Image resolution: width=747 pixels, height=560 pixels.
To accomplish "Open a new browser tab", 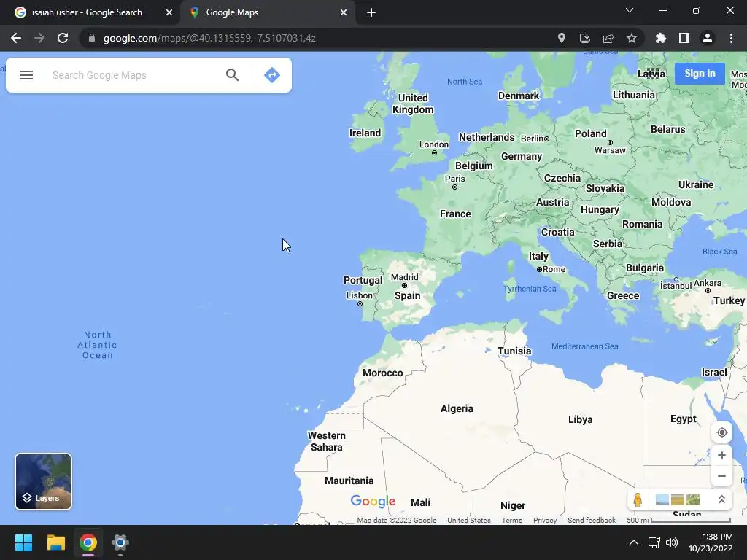I will (x=371, y=12).
